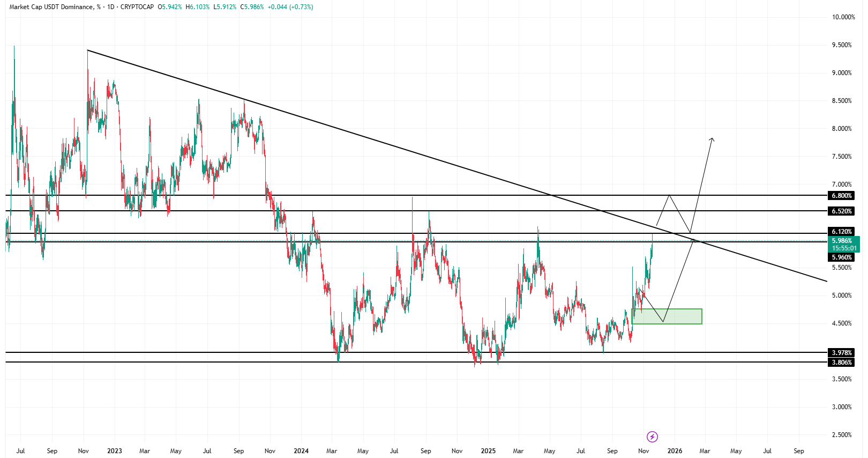Select the 6.120% price level label
Image resolution: width=868 pixels, height=458 pixels.
click(842, 232)
